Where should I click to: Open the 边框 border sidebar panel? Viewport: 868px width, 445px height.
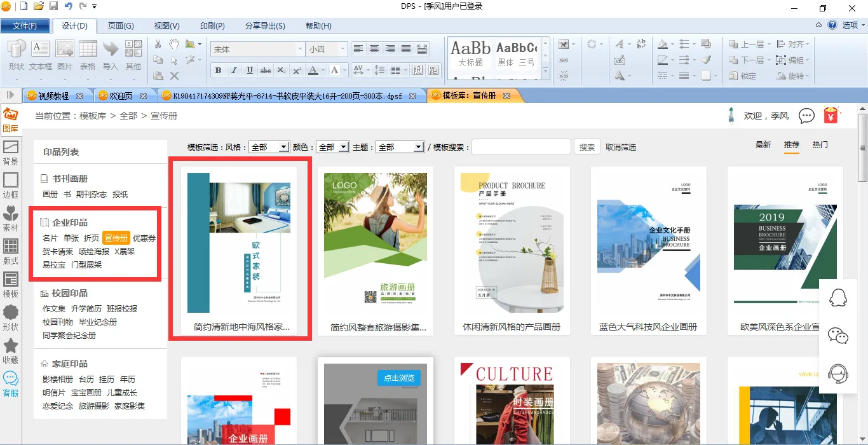click(10, 186)
